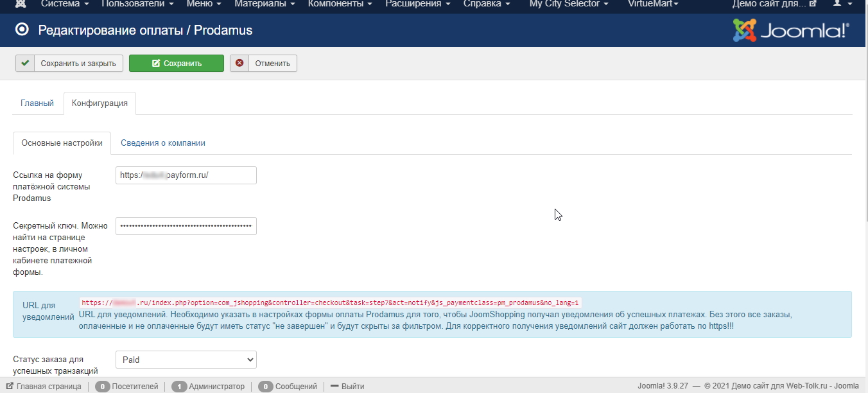Open the My City Selector menu

coord(569,4)
